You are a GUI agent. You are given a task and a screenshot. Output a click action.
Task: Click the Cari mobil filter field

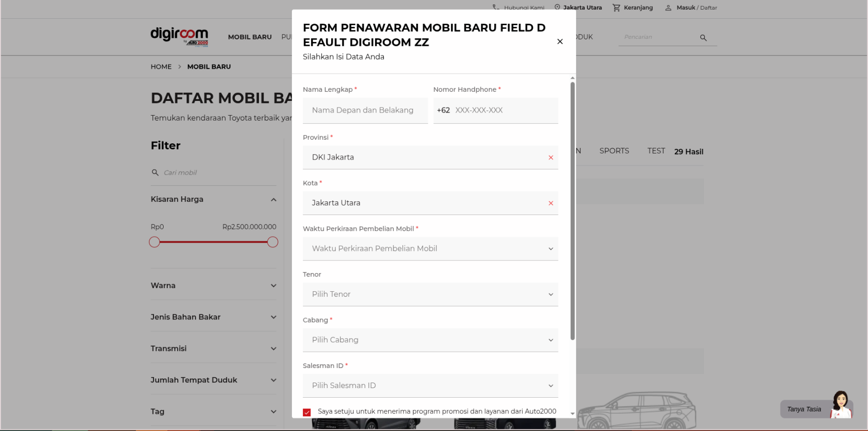tap(213, 173)
